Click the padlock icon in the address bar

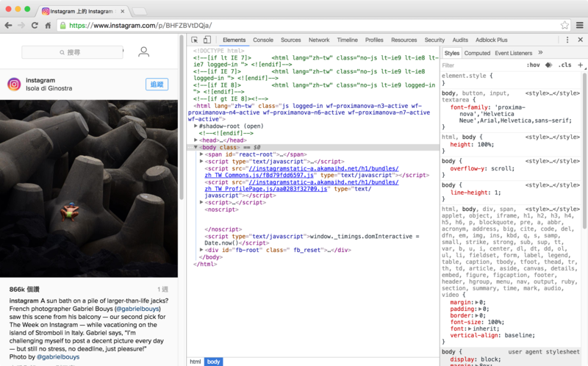coord(63,26)
